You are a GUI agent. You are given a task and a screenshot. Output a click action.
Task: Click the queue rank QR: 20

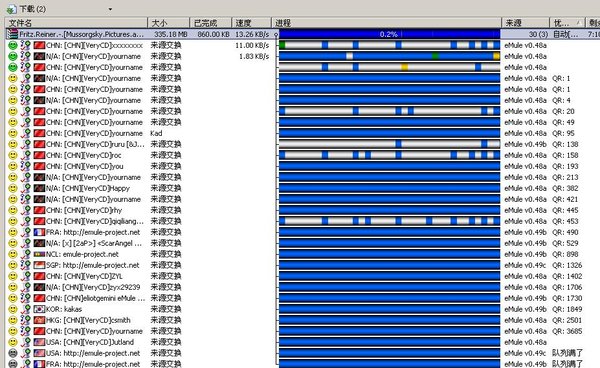563,111
